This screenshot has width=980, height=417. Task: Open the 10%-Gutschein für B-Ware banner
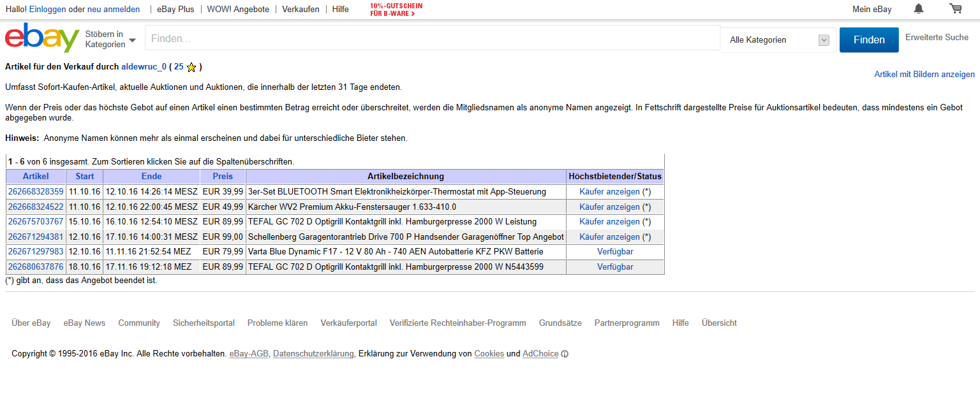[x=396, y=10]
